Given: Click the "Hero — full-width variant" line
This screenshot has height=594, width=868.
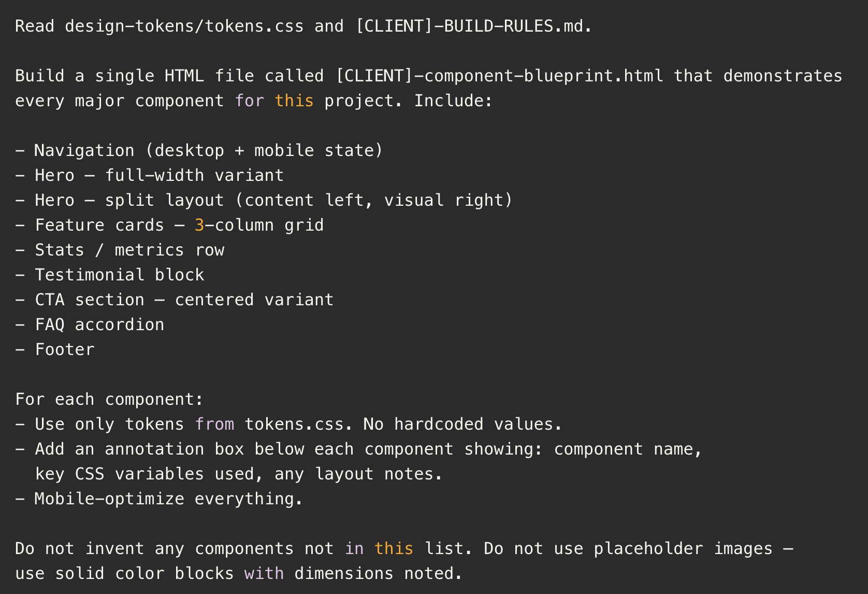Looking at the screenshot, I should coord(159,175).
